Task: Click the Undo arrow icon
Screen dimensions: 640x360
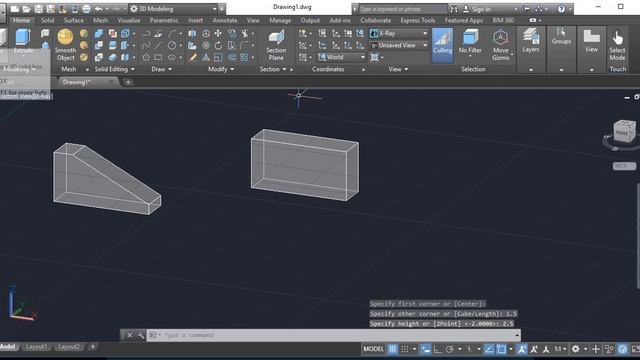Action: coord(99,9)
